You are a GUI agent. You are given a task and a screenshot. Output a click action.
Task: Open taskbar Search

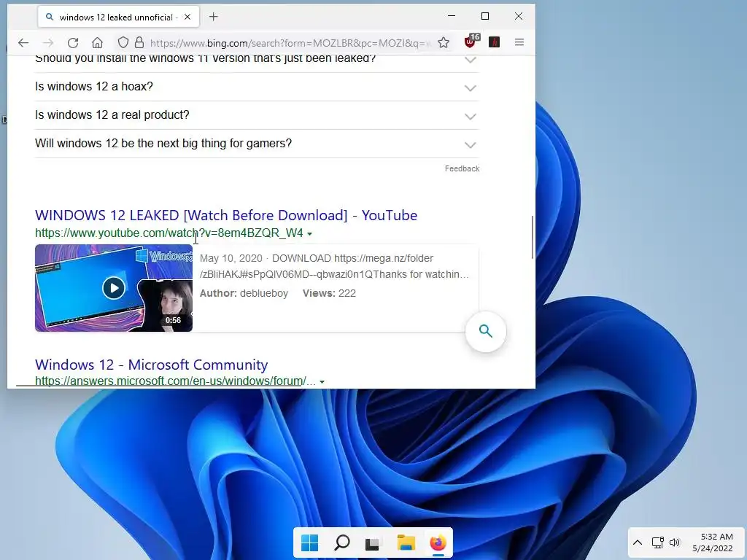click(x=341, y=542)
